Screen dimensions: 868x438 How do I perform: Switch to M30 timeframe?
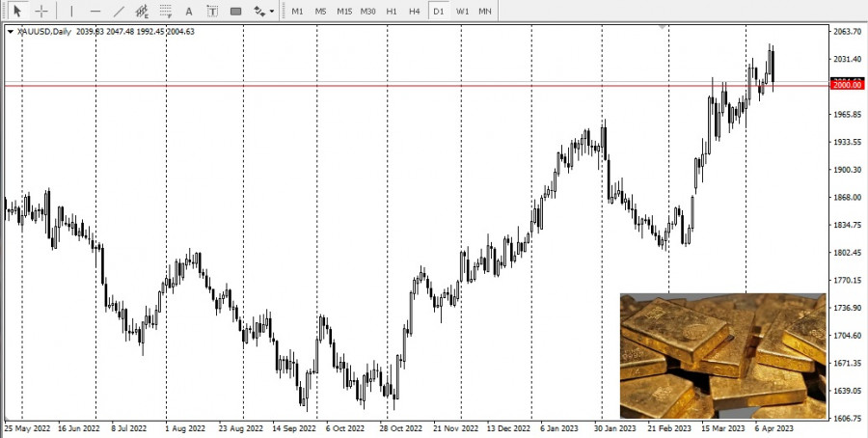(368, 11)
